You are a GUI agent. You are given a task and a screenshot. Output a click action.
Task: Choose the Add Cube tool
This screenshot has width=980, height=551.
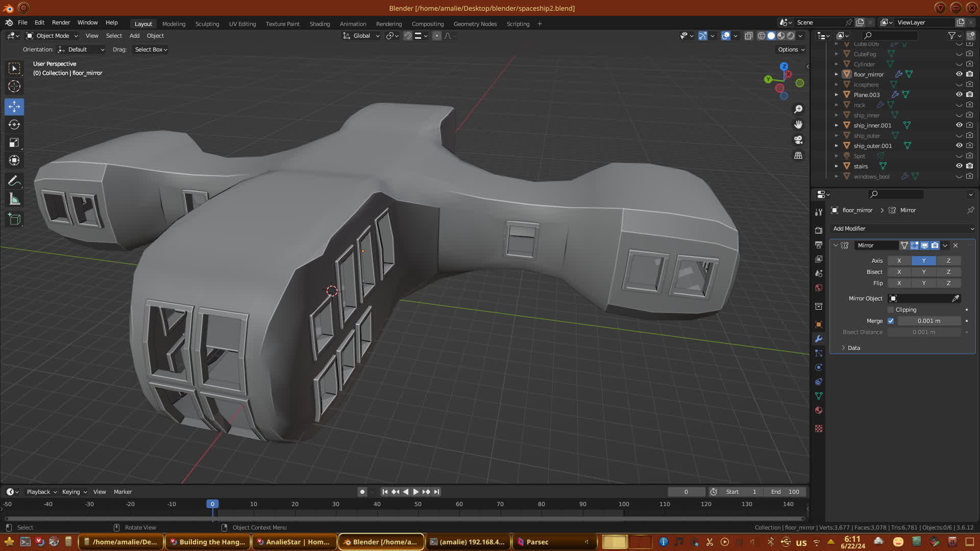point(14,219)
